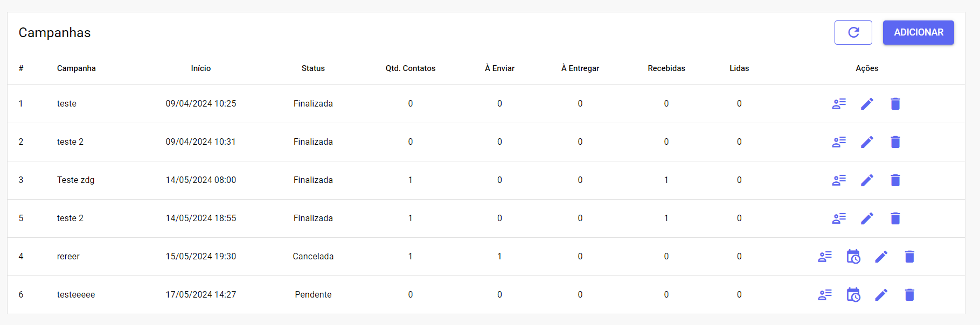
Task: Click the date '14/05/2024 08:00'
Action: (x=201, y=180)
